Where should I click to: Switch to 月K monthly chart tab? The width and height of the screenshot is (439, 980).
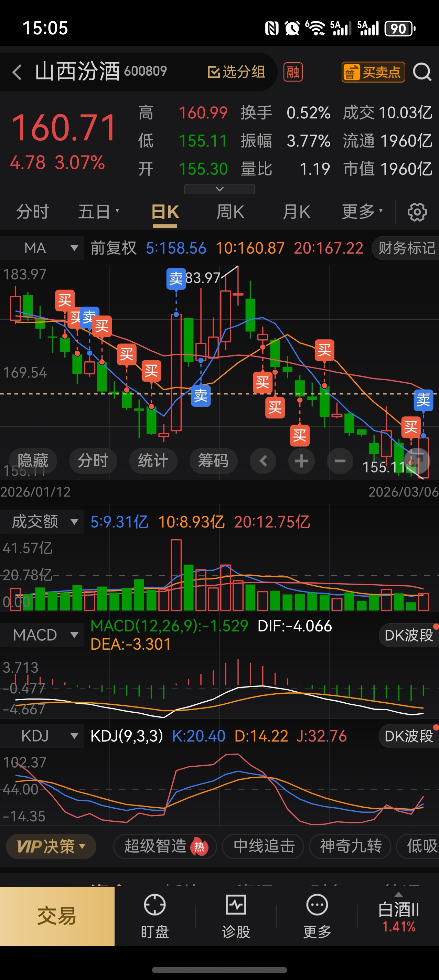[x=296, y=212]
